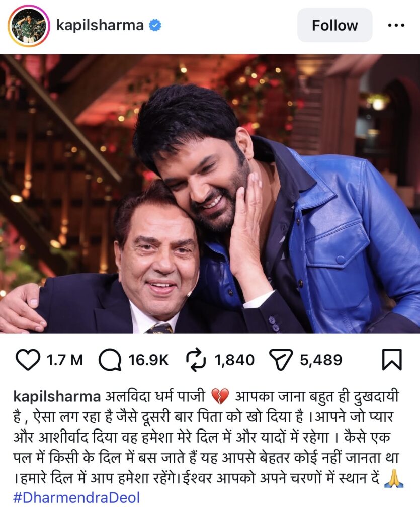Image resolution: width=420 pixels, height=515 pixels.
Task: Open the #DharmendraDeol hashtag
Action: [76, 497]
